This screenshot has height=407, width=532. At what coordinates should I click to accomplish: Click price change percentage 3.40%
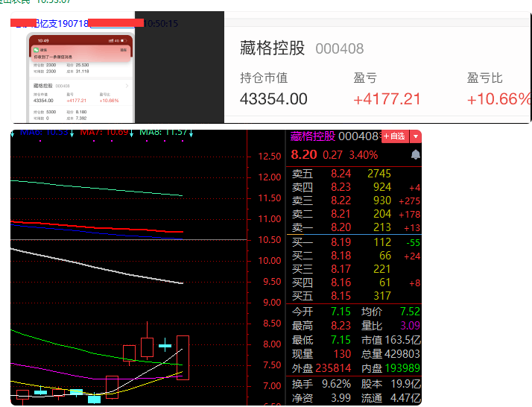[364, 155]
